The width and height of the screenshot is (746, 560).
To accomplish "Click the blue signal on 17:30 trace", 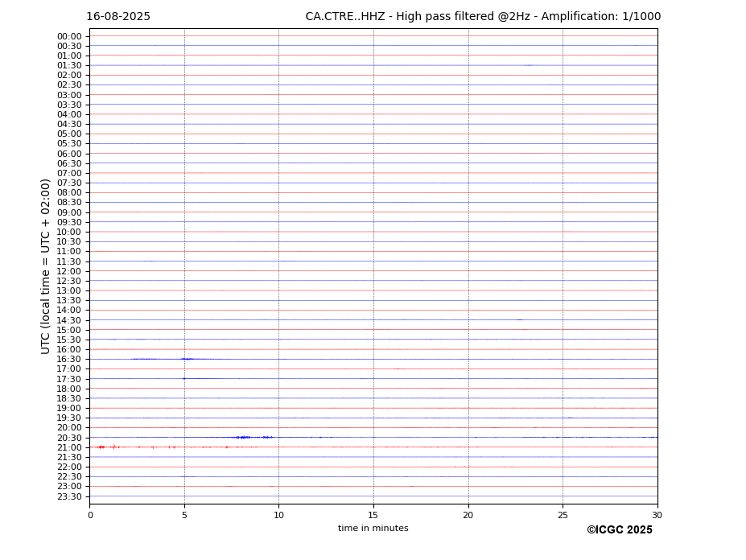I will (x=184, y=379).
